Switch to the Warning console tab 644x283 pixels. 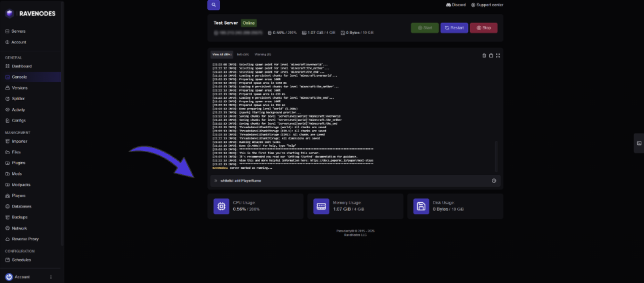tap(263, 54)
